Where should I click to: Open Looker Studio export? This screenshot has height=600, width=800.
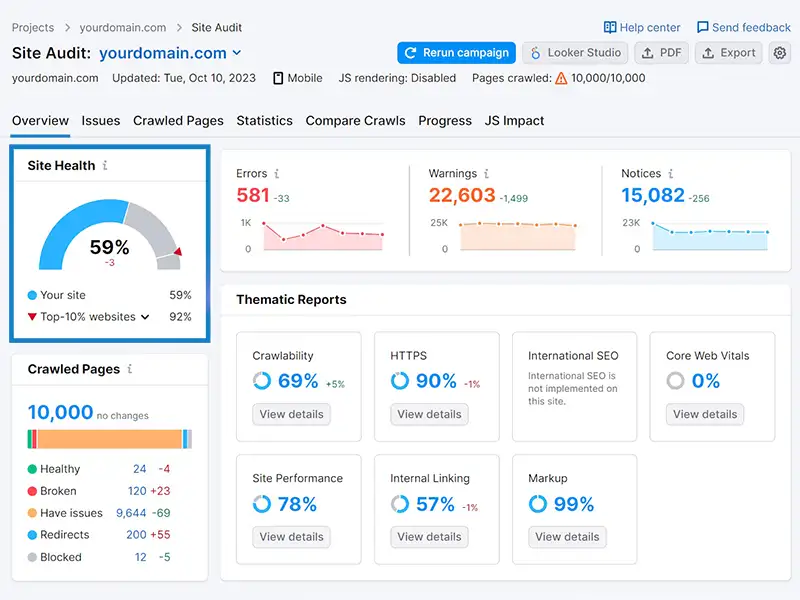[575, 53]
